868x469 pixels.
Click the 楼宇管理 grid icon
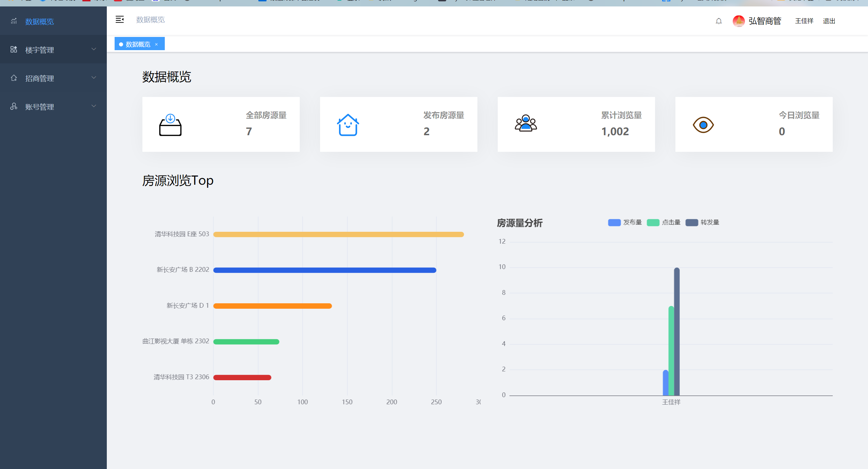[x=14, y=49]
